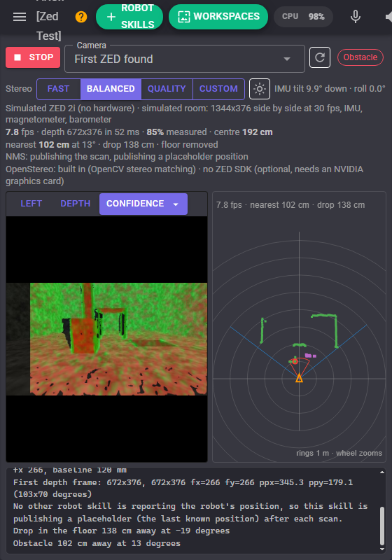Open the hamburger navigation menu

(20, 17)
